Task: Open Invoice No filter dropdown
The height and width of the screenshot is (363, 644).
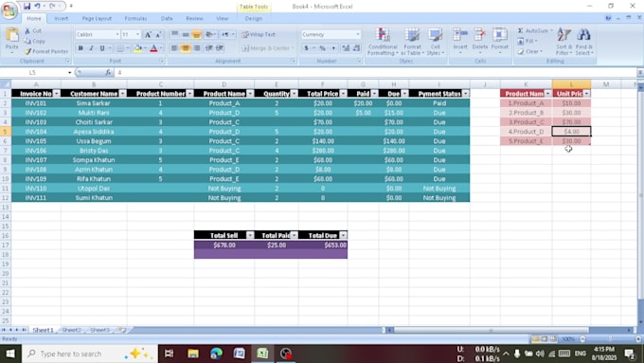Action: (56, 94)
